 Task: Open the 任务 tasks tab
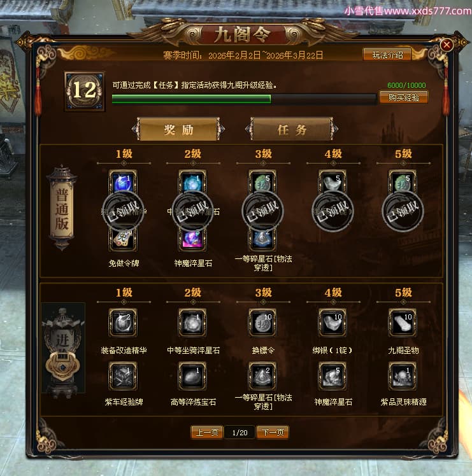coord(292,129)
